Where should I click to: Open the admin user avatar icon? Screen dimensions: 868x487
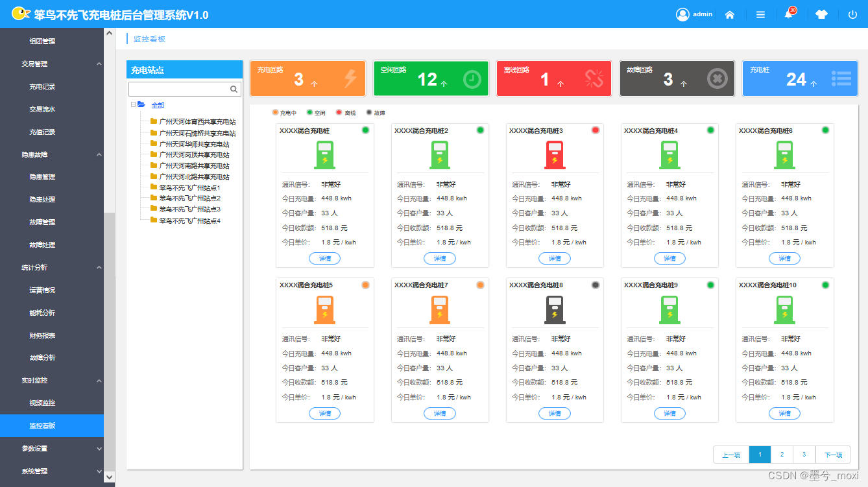[x=682, y=14]
